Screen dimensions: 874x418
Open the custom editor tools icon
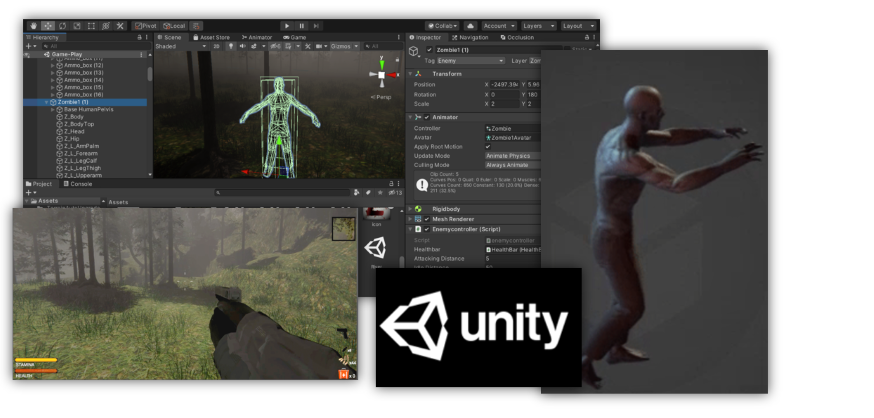pos(120,26)
